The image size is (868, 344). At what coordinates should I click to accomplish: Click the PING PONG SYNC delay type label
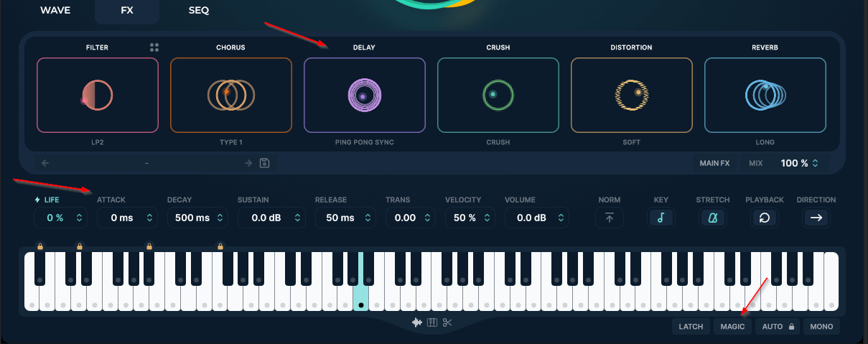(x=365, y=142)
